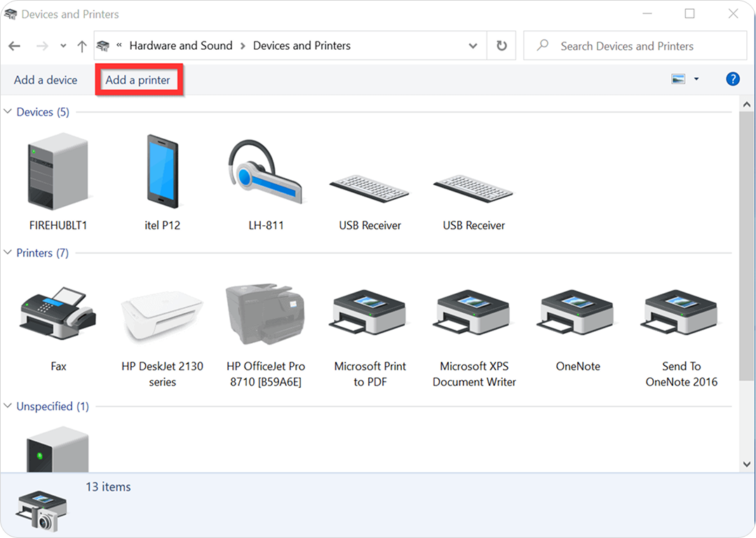
Task: Click the Devices and Printers title bar icon
Action: point(11,15)
